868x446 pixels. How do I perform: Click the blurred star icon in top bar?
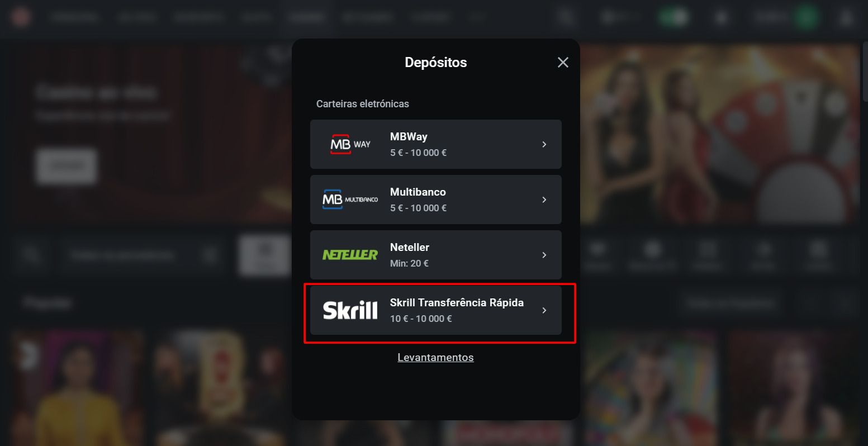click(x=722, y=18)
